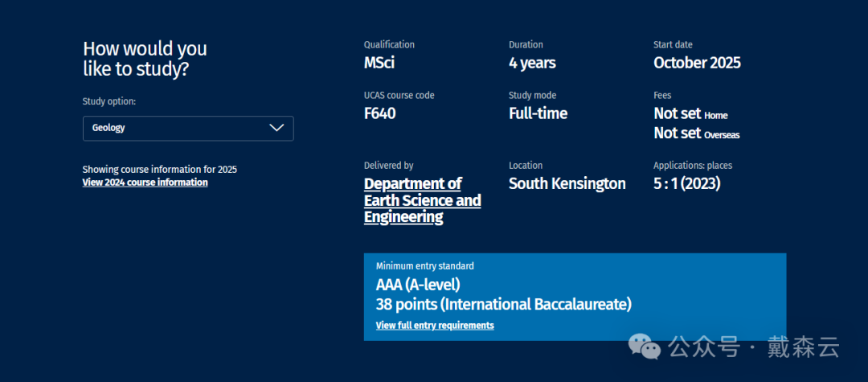This screenshot has width=868, height=382.
Task: Click the chevron arrow in the study option box
Action: tap(276, 128)
